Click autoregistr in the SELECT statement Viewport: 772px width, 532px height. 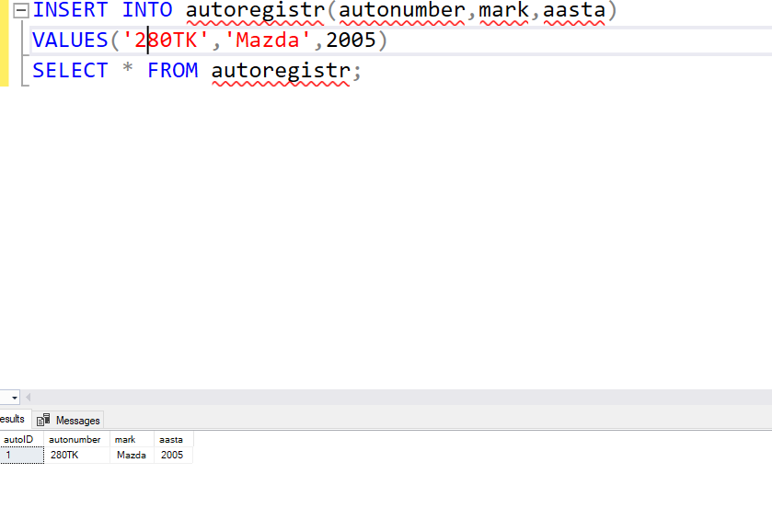[x=281, y=72]
